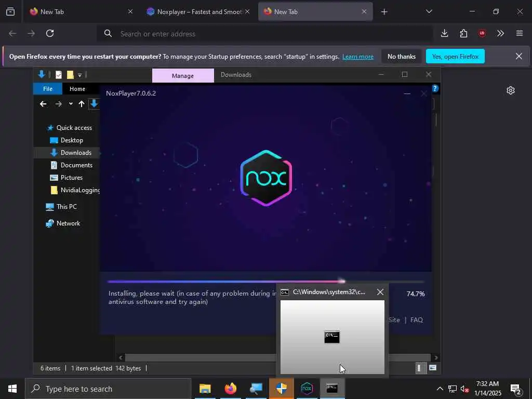
Task: Open File Explorer from the taskbar
Action: point(205,389)
